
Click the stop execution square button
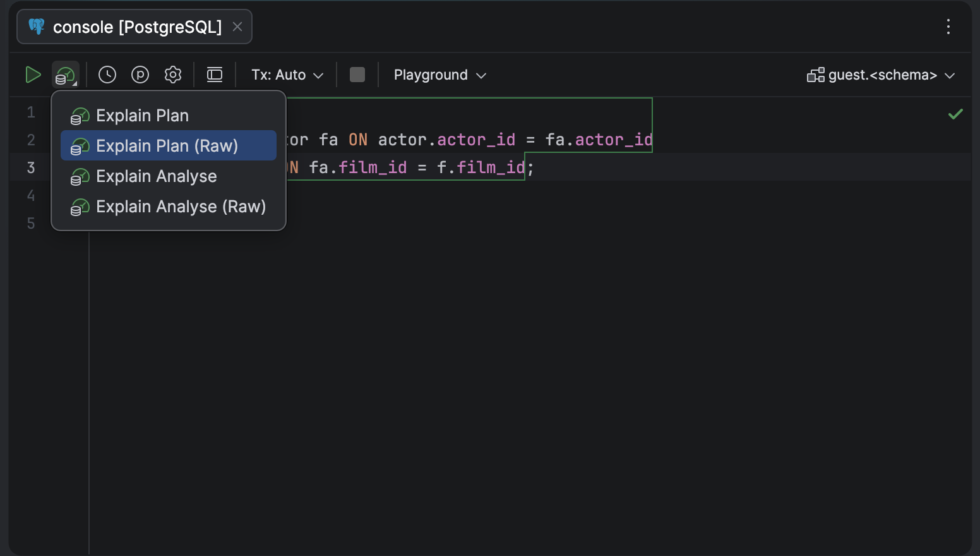(x=357, y=75)
